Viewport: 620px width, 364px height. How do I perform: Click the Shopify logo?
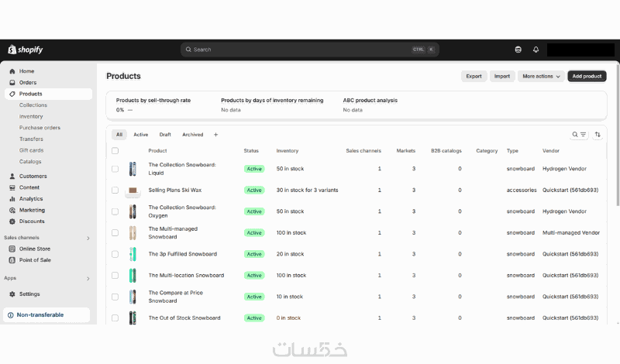pyautogui.click(x=26, y=50)
